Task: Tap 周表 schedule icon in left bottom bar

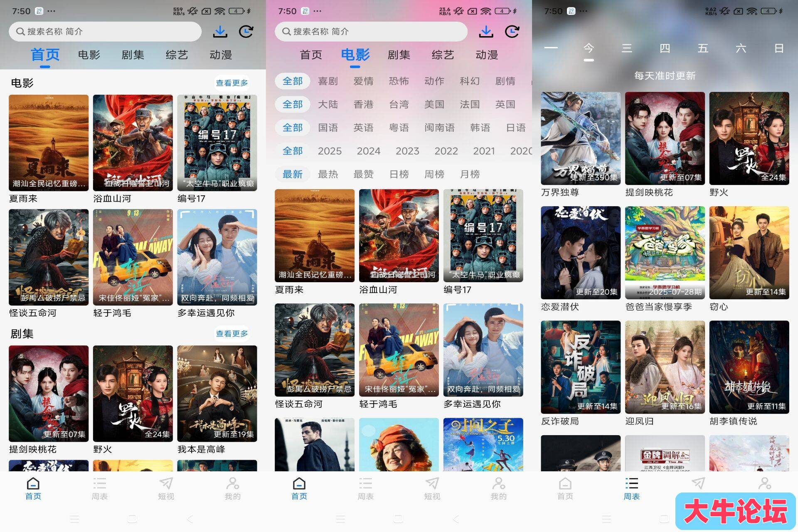Action: [x=100, y=488]
